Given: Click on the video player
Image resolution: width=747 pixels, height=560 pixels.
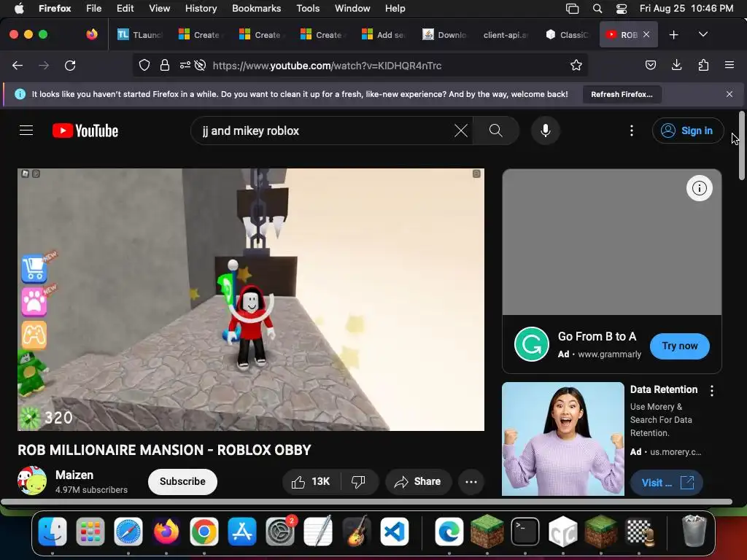Looking at the screenshot, I should 251,300.
